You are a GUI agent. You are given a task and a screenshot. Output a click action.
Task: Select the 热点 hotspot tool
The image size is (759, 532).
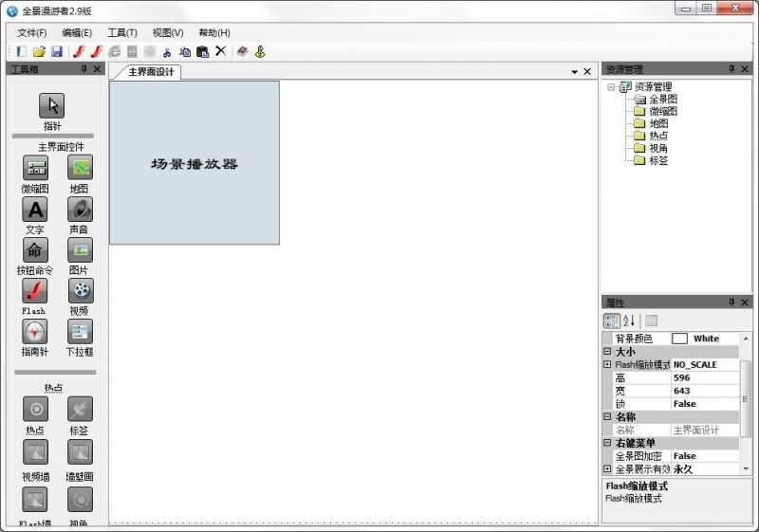(35, 410)
